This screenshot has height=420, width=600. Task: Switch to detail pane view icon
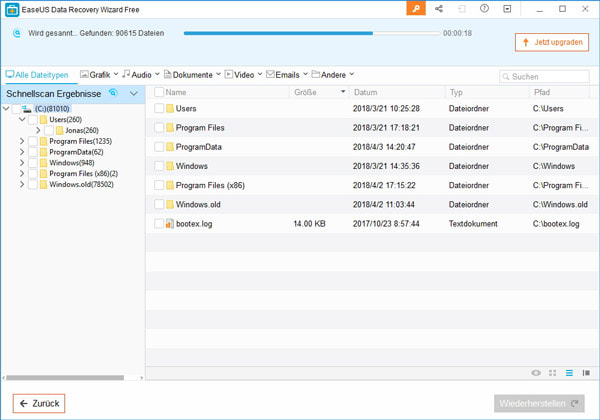(x=586, y=373)
